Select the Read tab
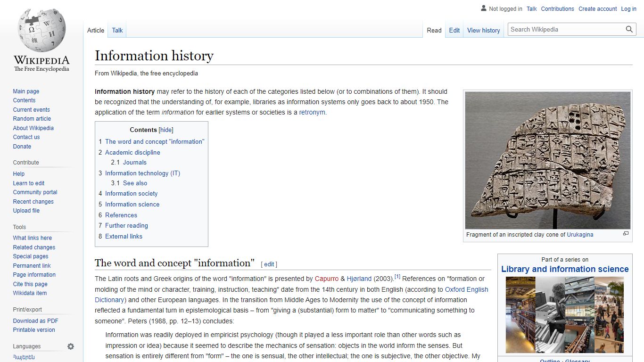The width and height of the screenshot is (644, 362). click(x=434, y=30)
